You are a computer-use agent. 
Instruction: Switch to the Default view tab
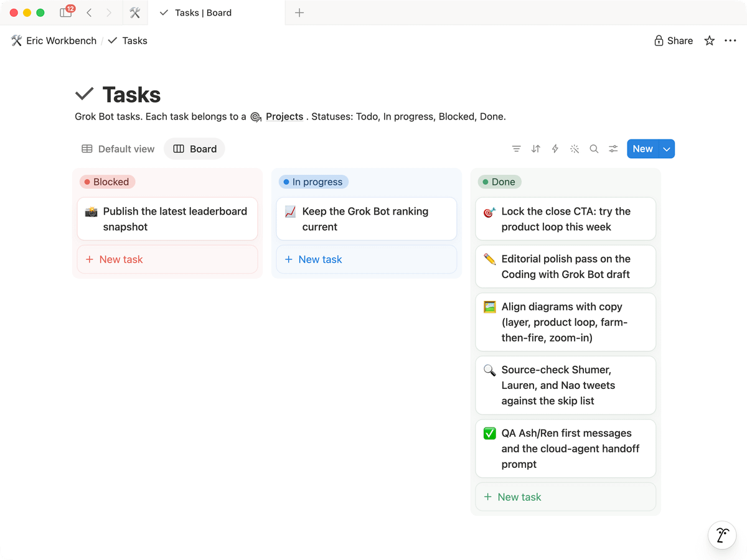pos(118,149)
